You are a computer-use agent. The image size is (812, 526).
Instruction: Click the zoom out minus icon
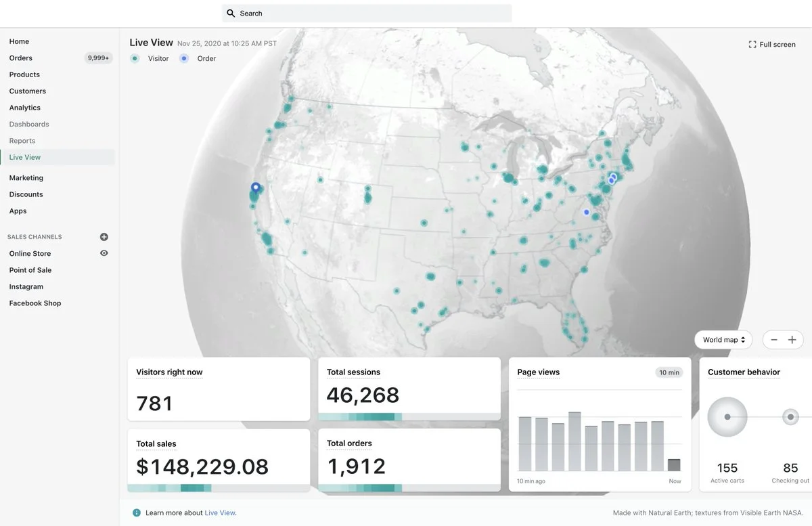pyautogui.click(x=774, y=340)
